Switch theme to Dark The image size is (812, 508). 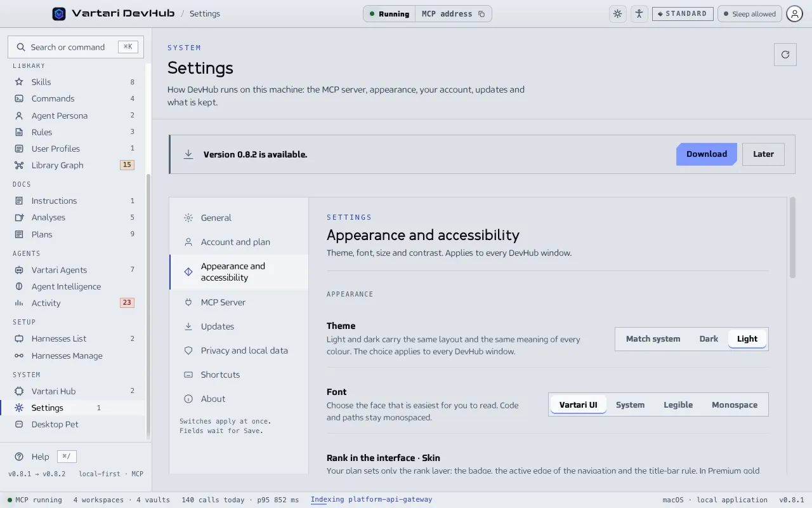709,339
